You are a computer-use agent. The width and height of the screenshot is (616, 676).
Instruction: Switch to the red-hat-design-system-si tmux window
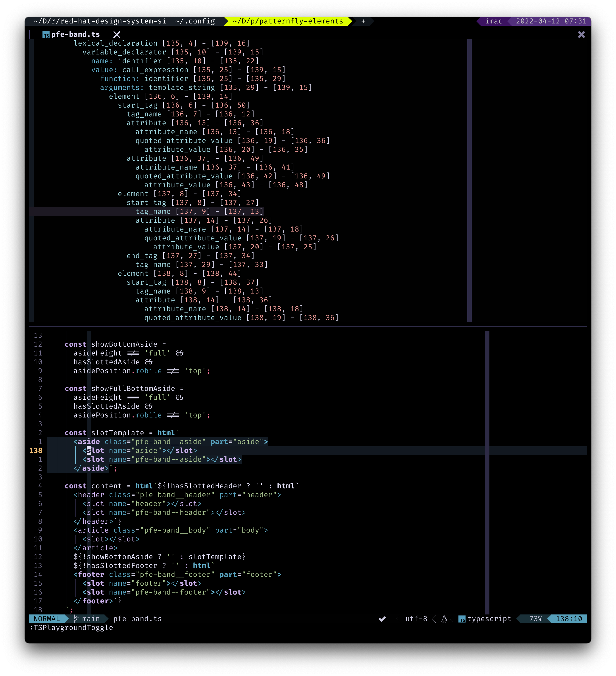[x=99, y=21]
